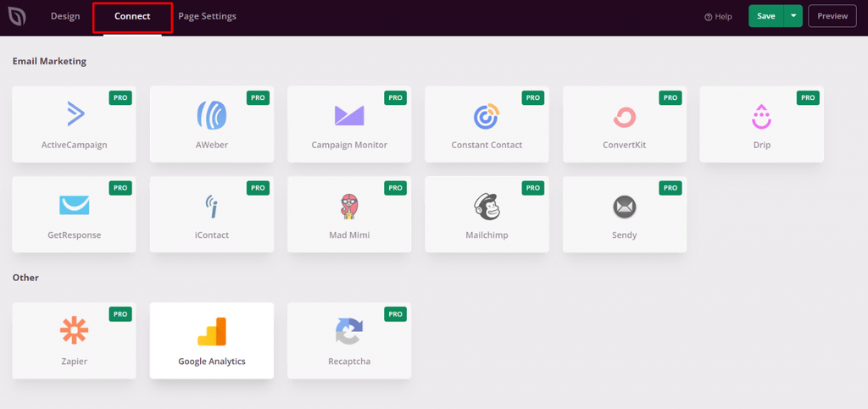Select the AWeber logo icon
Viewport: 868px width, 409px height.
(212, 115)
